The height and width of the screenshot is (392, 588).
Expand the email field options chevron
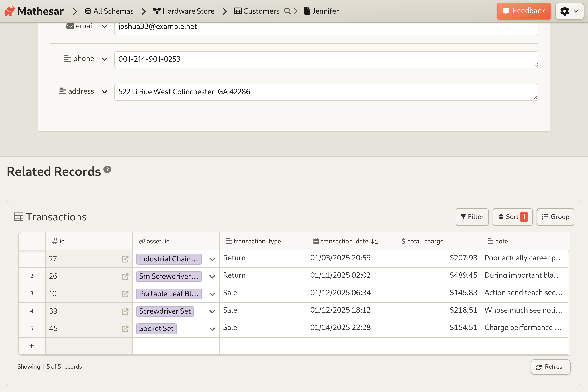pos(105,26)
